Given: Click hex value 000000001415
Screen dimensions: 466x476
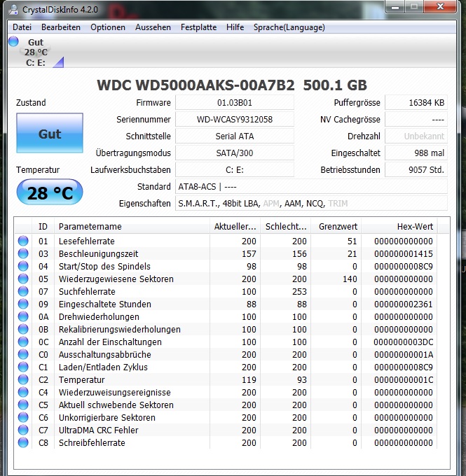Looking at the screenshot, I should pos(404,254).
